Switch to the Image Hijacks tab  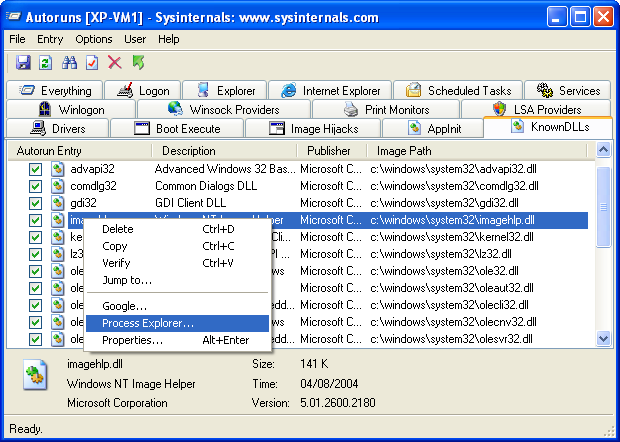313,128
